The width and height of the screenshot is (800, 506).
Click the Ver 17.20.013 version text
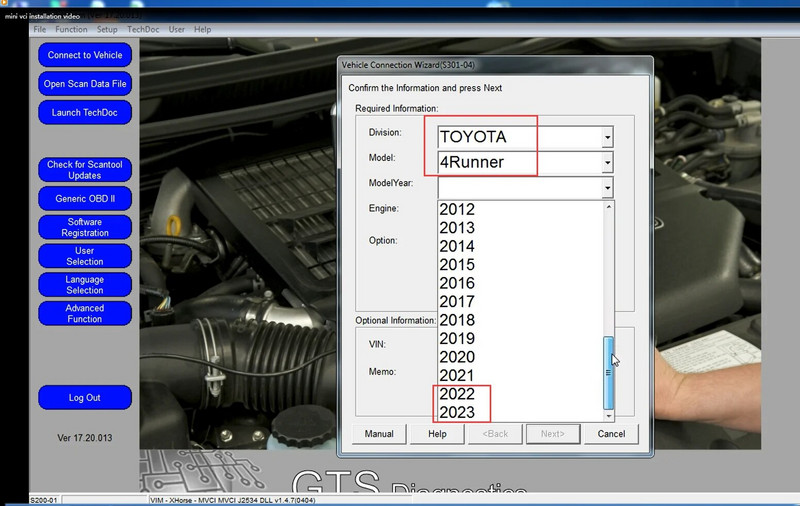click(85, 438)
